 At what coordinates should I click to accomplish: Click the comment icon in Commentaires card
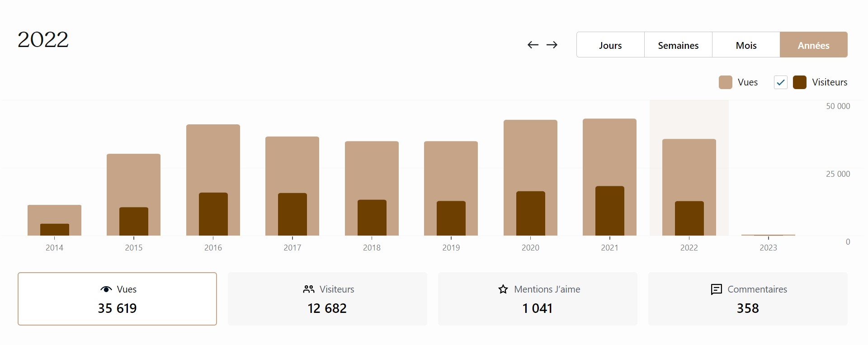pyautogui.click(x=717, y=289)
